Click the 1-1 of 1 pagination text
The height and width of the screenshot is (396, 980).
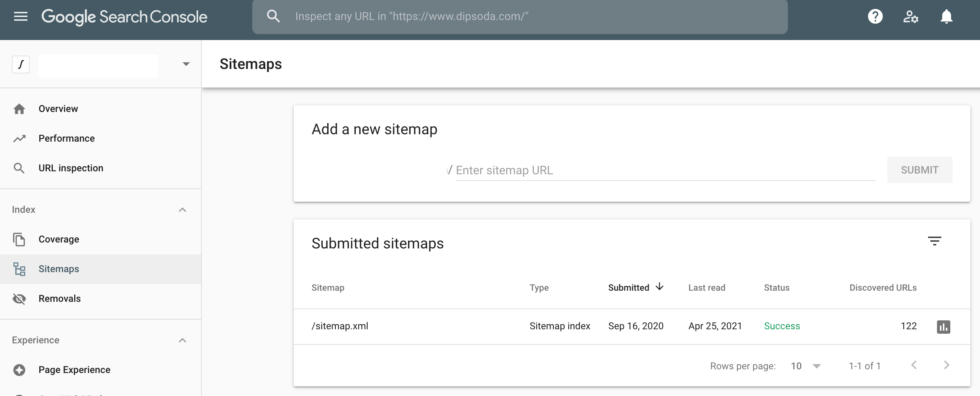pyautogui.click(x=864, y=366)
